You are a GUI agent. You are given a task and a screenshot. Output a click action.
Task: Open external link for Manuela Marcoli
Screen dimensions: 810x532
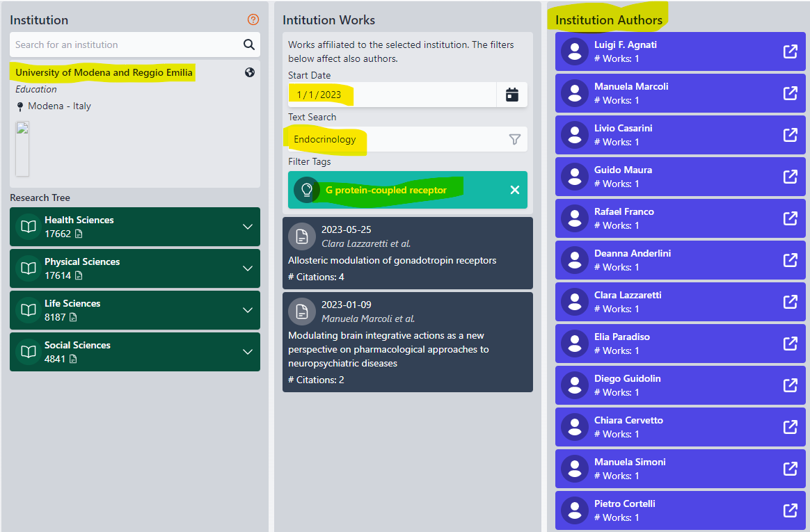[x=791, y=93]
